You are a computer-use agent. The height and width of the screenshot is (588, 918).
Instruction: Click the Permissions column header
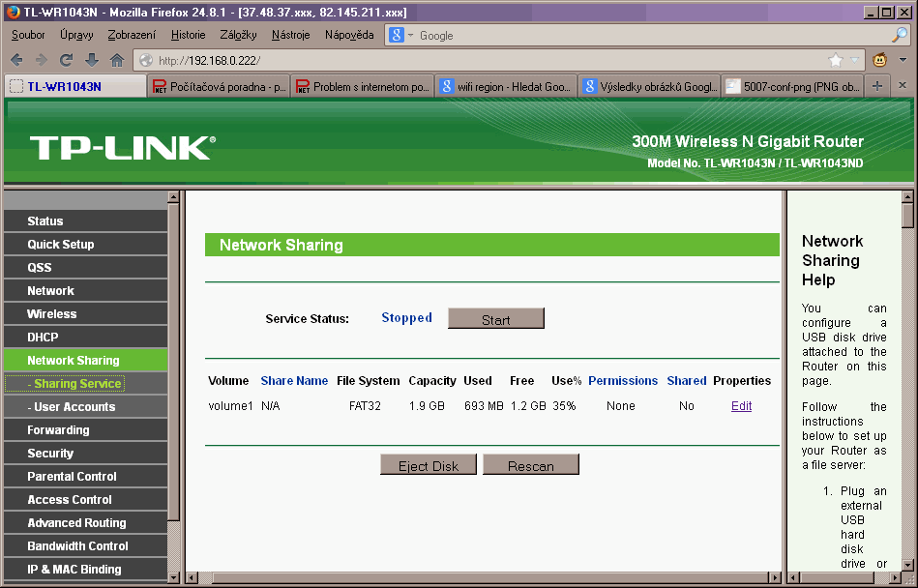tap(623, 381)
